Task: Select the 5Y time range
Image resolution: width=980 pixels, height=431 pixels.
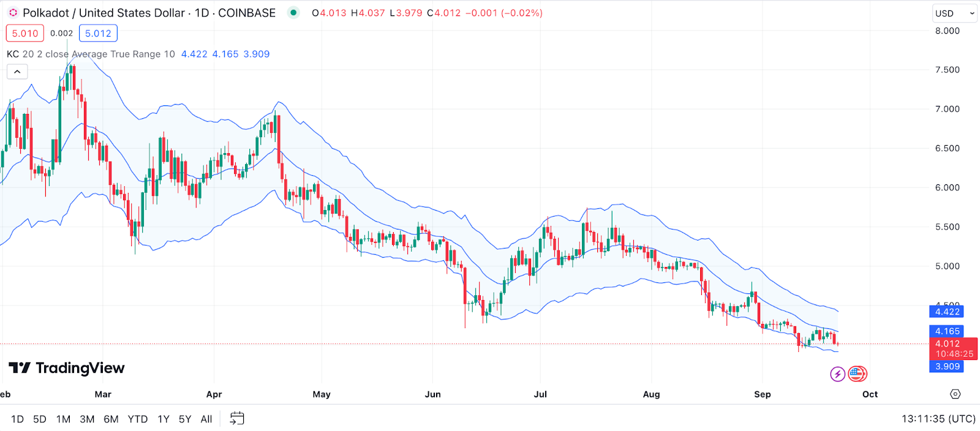Action: point(185,419)
